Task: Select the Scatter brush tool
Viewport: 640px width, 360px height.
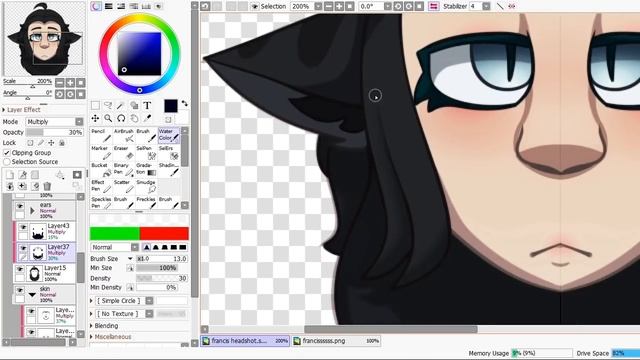Action: click(x=124, y=186)
